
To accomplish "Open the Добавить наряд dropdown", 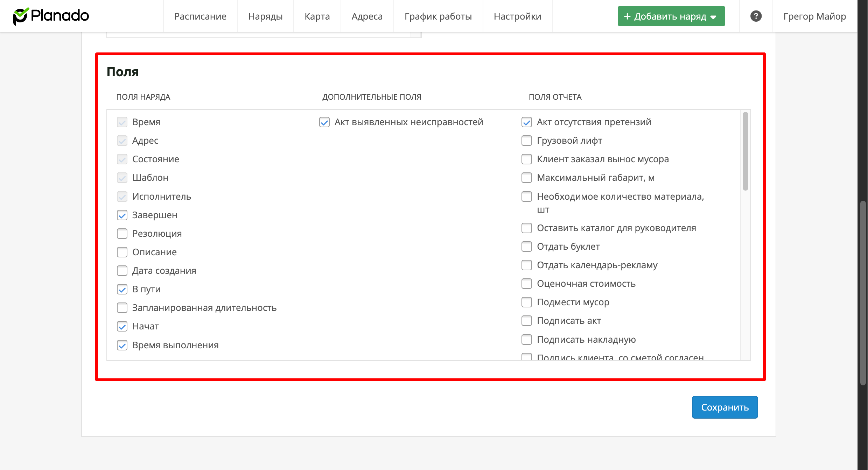I will 671,16.
